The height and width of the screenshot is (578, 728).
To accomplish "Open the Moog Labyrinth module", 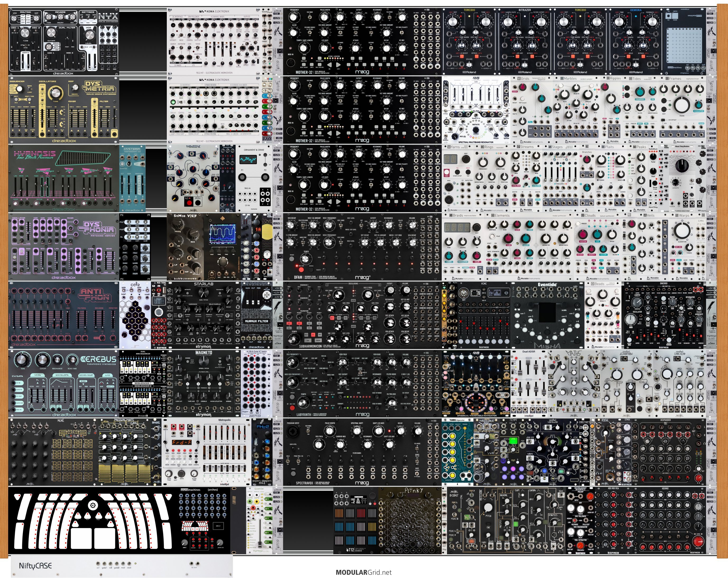I will tap(362, 384).
